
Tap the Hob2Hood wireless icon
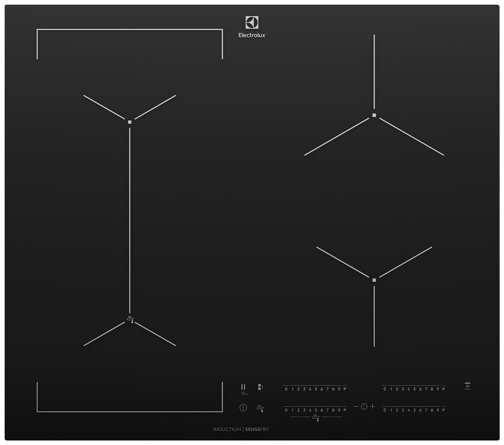click(x=467, y=386)
